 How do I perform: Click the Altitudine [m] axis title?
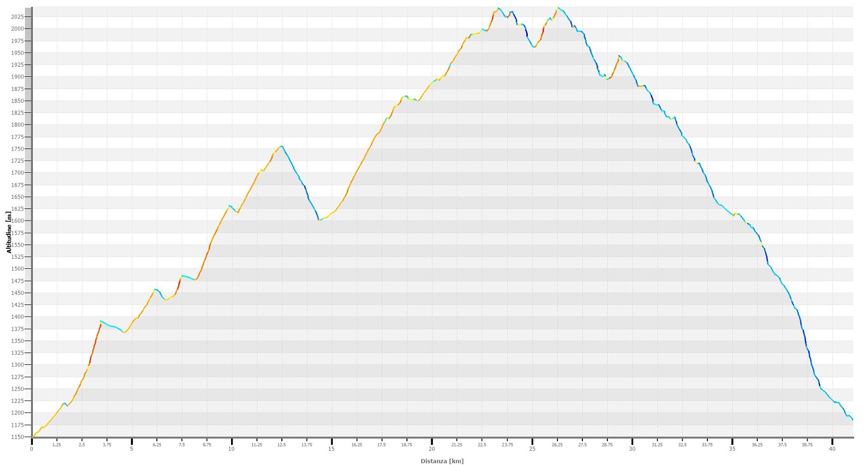[8, 232]
